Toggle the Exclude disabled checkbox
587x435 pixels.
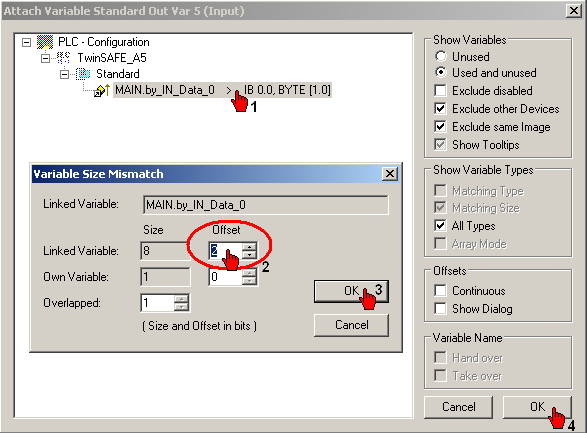point(440,91)
